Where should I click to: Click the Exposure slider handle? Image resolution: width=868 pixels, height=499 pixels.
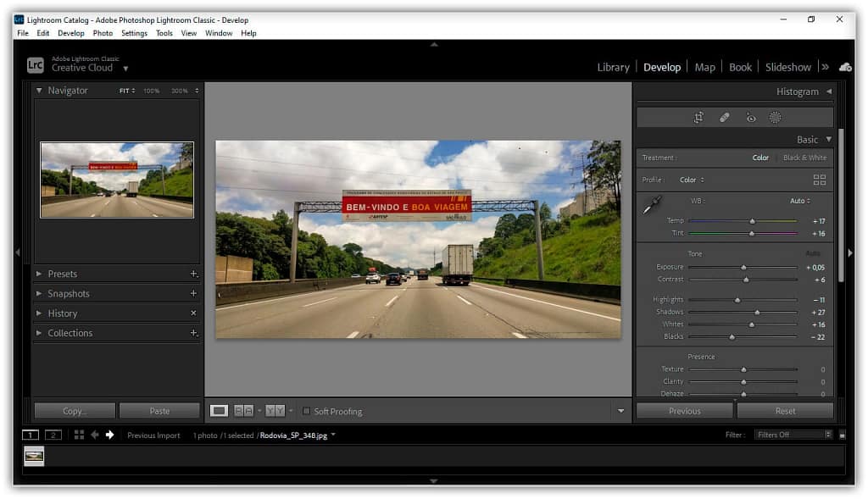tap(743, 267)
